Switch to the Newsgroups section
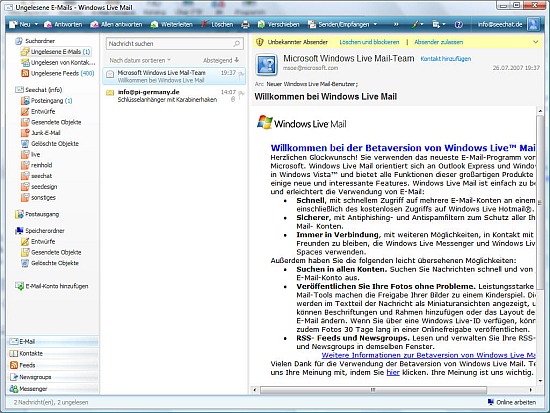Screen dimensions: 550x413 click(x=53, y=377)
